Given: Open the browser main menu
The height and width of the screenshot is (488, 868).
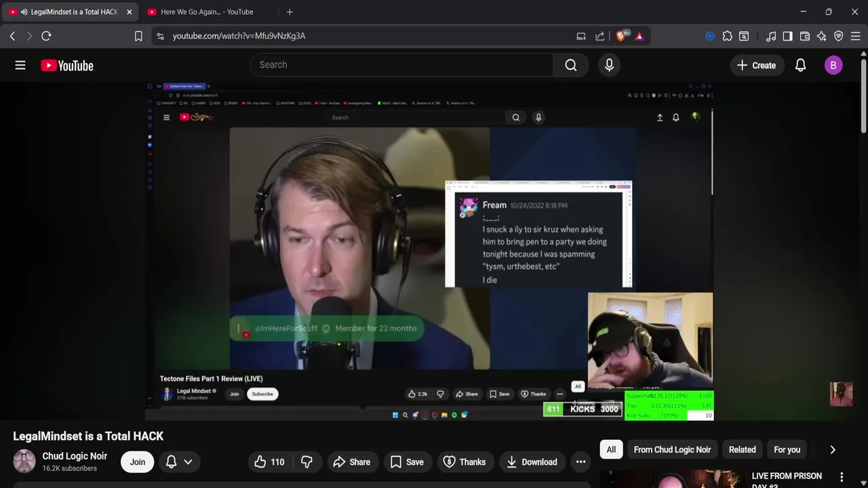Looking at the screenshot, I should point(856,36).
